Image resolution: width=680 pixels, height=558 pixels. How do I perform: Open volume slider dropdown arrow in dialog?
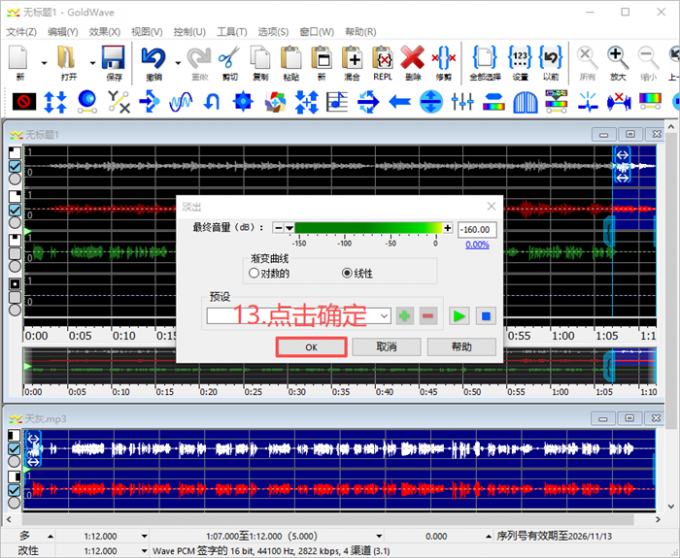289,228
